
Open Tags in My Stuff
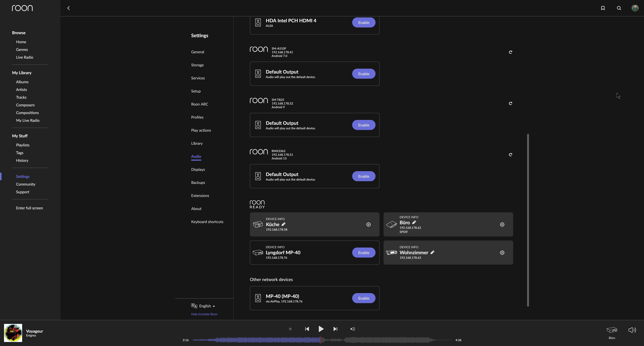click(19, 153)
